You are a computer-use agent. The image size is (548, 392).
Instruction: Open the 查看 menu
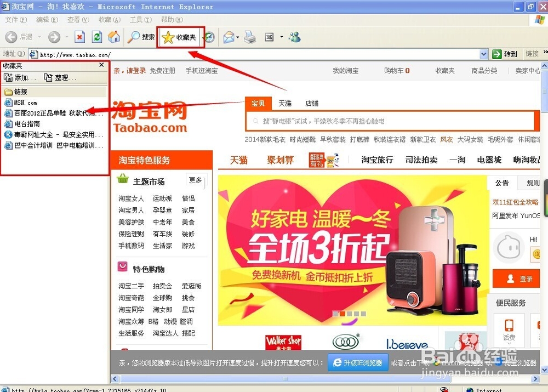tap(78, 20)
